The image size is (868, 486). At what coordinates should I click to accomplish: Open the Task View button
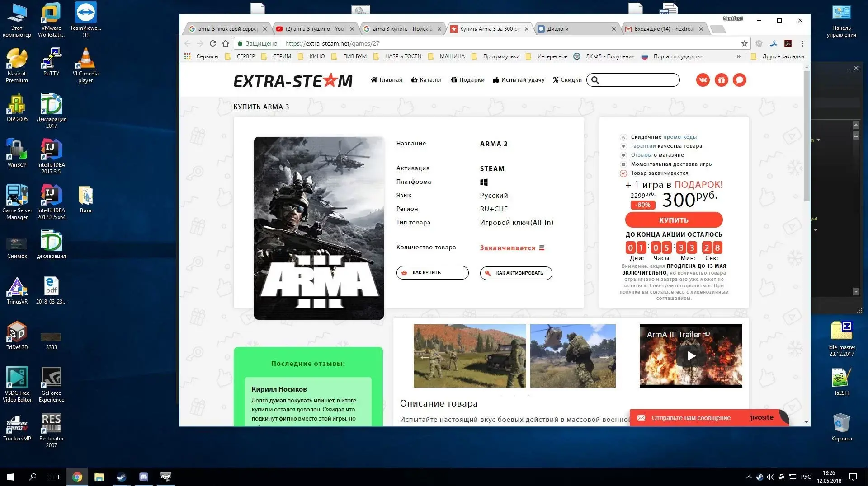(x=54, y=477)
